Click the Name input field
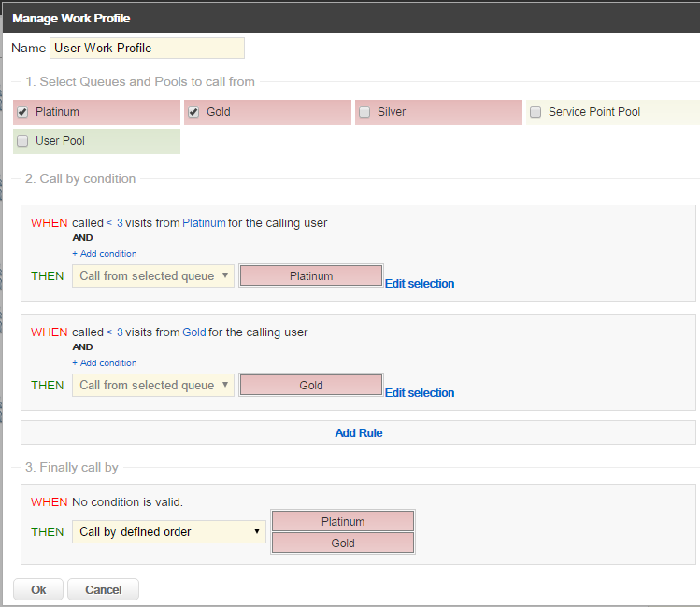This screenshot has height=607, width=700. click(147, 48)
